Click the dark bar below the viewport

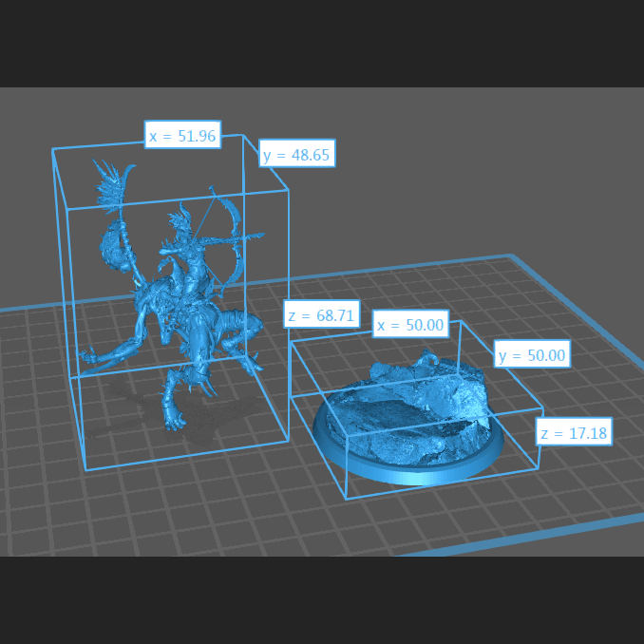[x=322, y=600]
